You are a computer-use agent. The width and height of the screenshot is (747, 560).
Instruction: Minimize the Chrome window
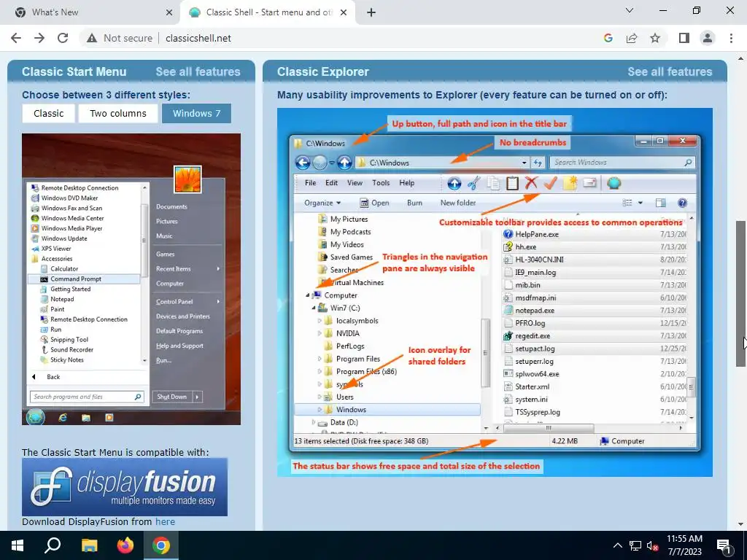point(662,10)
